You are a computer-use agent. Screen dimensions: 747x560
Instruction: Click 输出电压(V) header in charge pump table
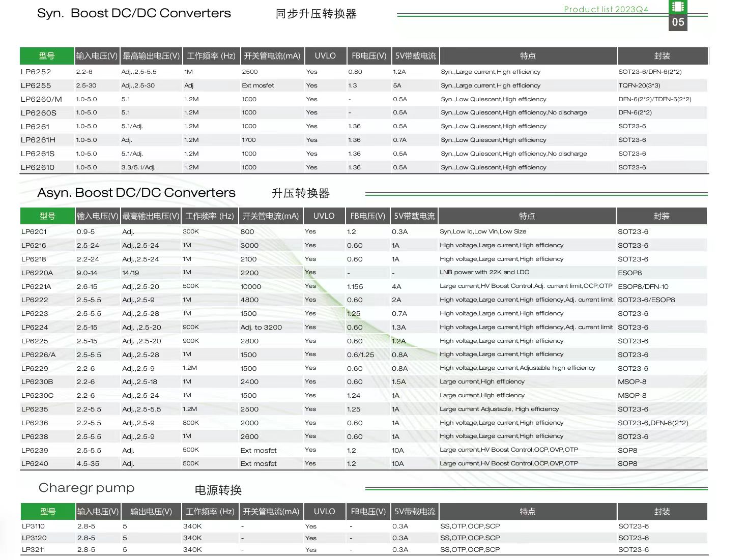click(x=151, y=511)
